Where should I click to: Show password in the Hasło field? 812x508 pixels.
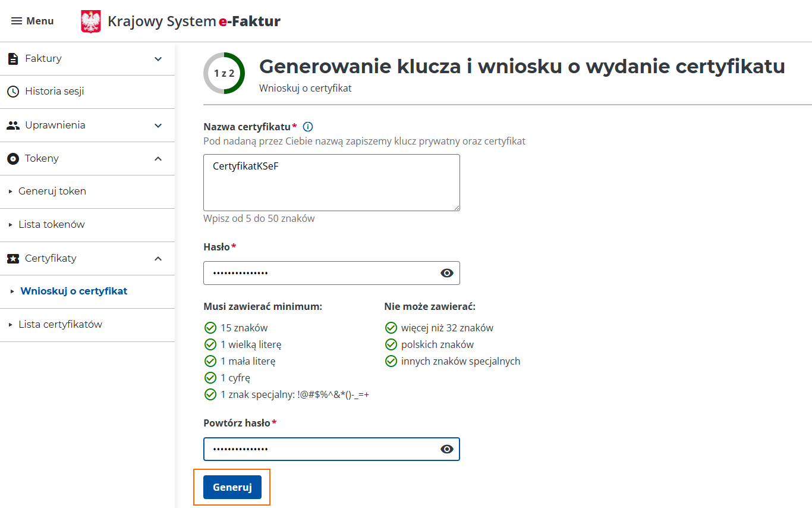447,273
